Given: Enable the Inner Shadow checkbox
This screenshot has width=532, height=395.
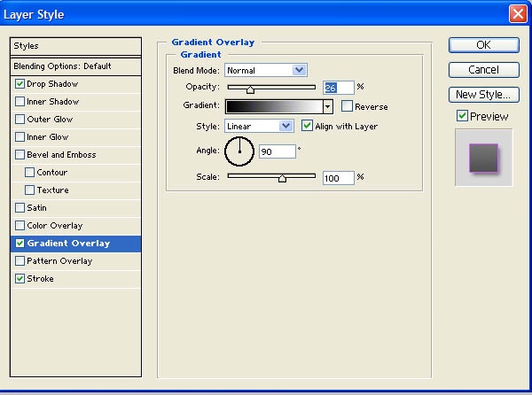Looking at the screenshot, I should (20, 102).
